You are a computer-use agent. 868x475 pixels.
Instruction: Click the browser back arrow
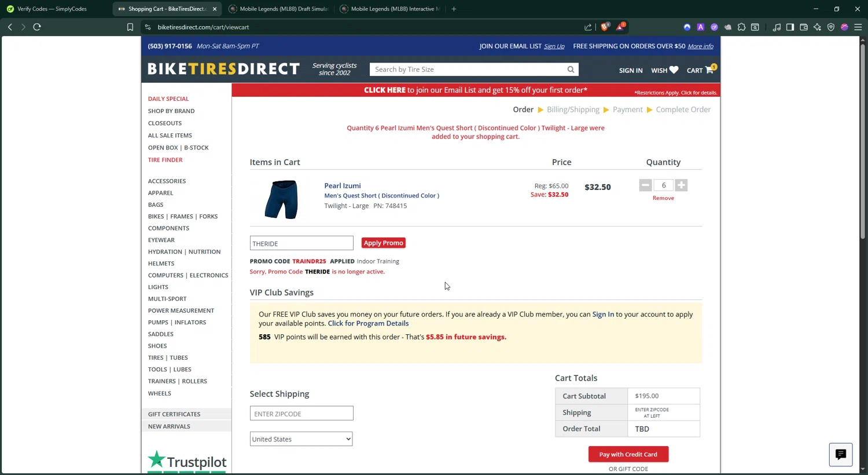click(10, 27)
